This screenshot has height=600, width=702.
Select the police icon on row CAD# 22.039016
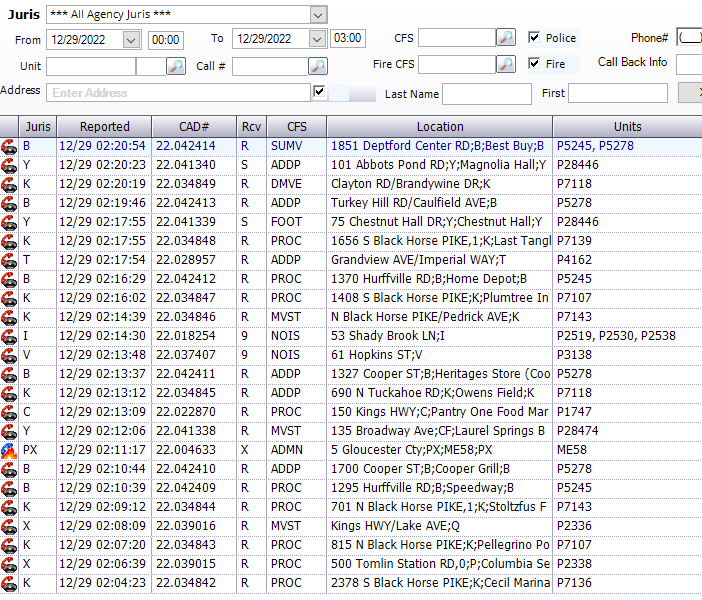pos(9,526)
